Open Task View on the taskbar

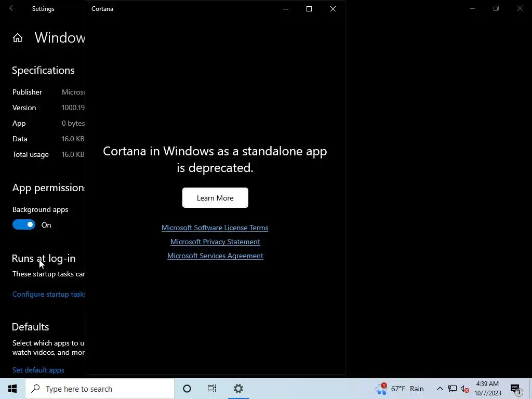tap(212, 389)
